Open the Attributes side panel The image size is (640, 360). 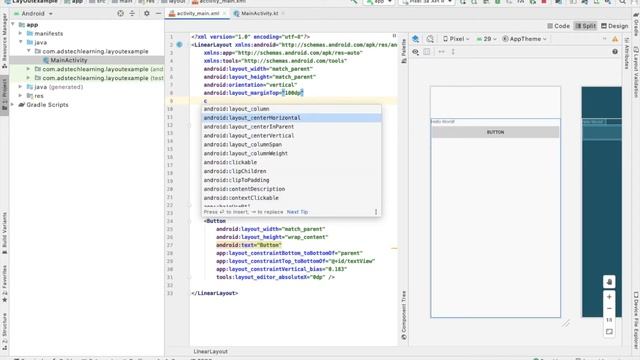(x=627, y=53)
